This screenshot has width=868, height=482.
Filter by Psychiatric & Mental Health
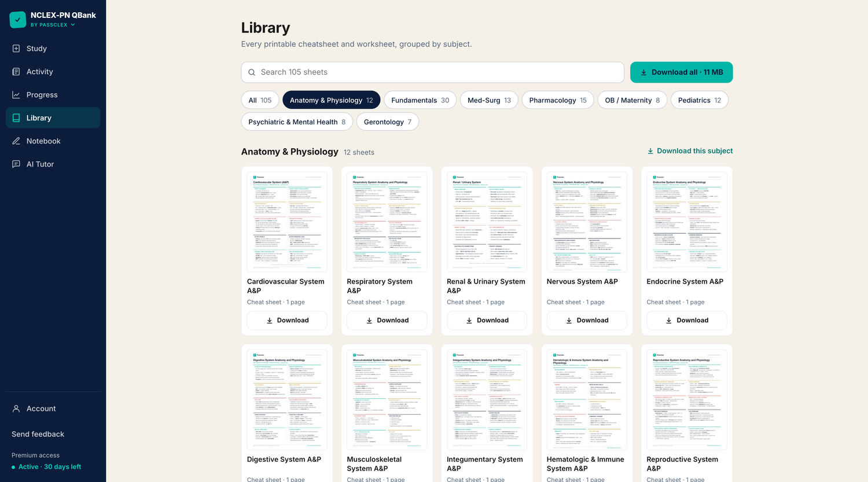click(x=297, y=122)
